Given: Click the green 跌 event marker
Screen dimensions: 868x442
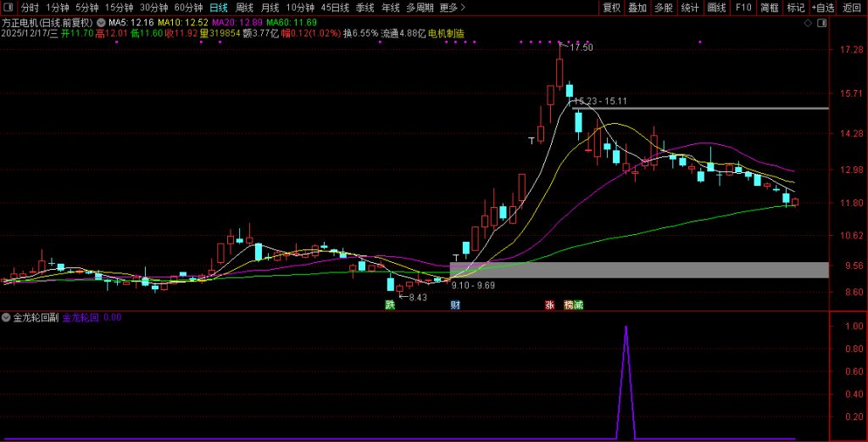Looking at the screenshot, I should [390, 305].
